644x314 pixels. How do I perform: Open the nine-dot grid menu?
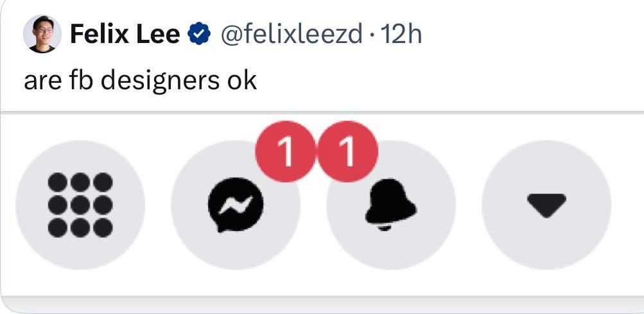pos(80,205)
